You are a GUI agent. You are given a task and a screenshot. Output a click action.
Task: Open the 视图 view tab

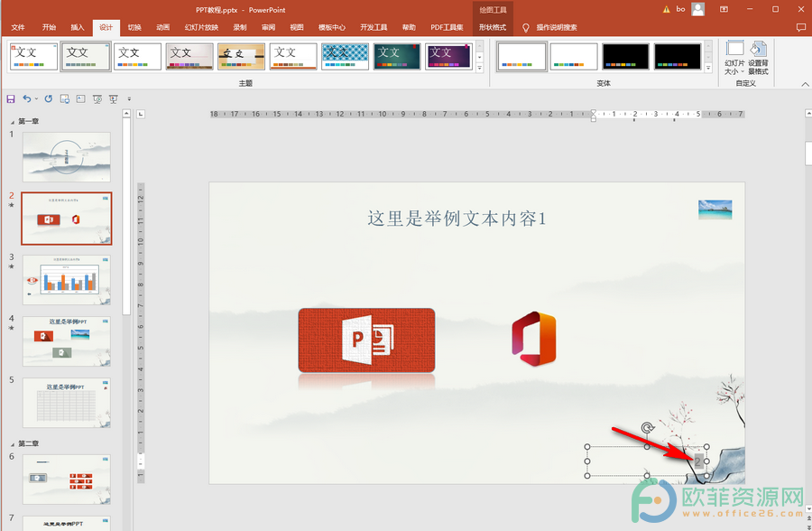[297, 27]
